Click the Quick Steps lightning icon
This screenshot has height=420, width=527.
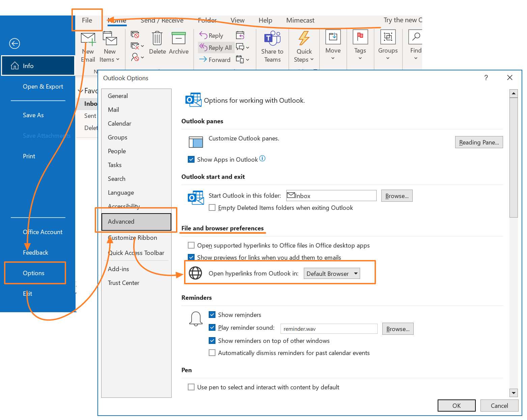coord(304,38)
